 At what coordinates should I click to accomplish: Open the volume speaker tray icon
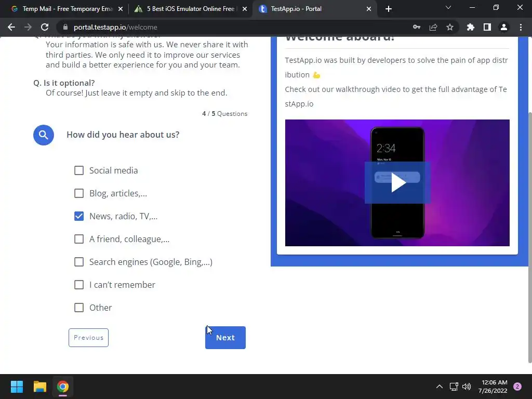(467, 387)
